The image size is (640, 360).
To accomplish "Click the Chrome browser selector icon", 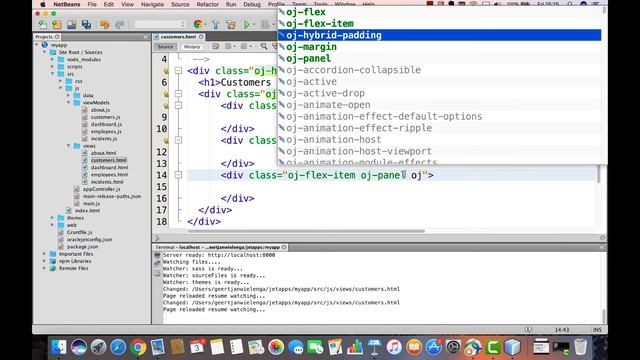I will point(198,25).
